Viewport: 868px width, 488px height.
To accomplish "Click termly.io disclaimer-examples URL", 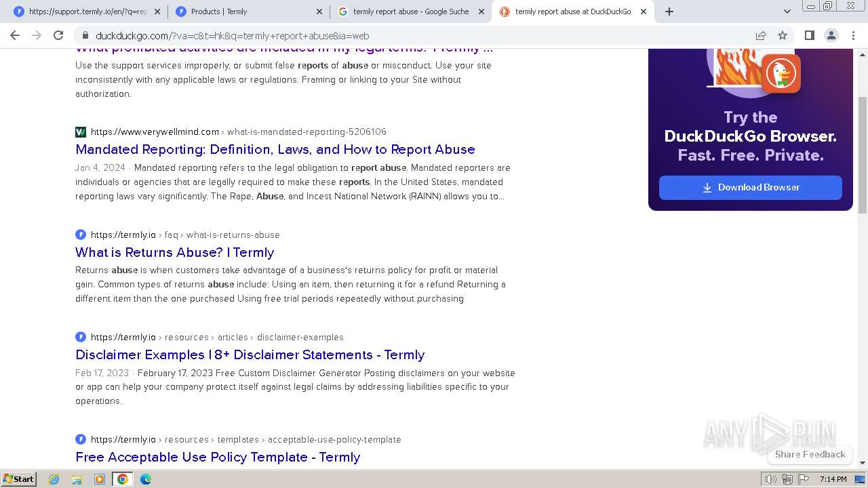I will 217,337.
